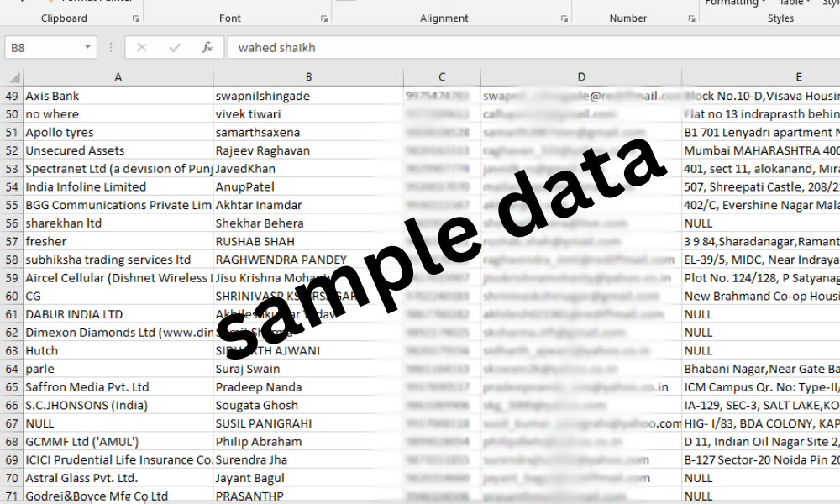
Task: Click the Philip Abraham cell
Action: point(308,442)
